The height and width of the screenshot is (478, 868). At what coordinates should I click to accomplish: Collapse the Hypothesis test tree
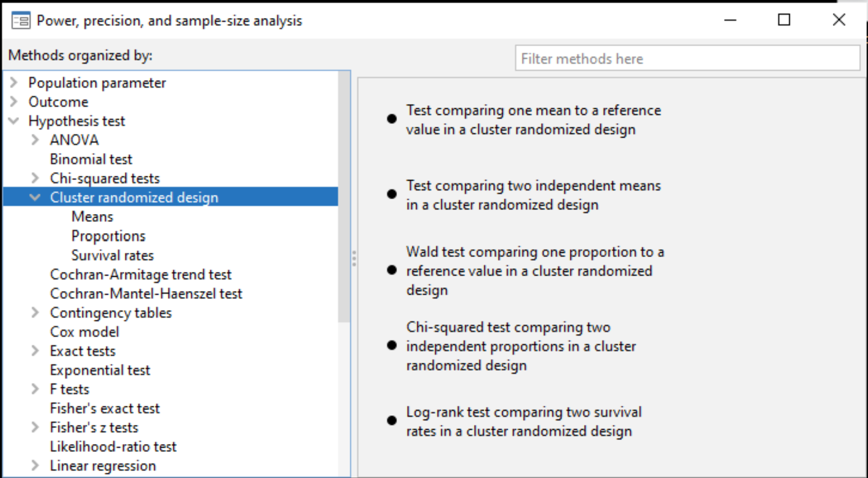[13, 121]
